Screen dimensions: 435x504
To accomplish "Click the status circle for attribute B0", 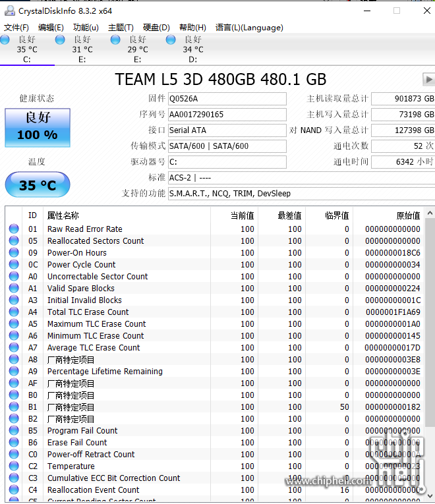I will pos(14,395).
